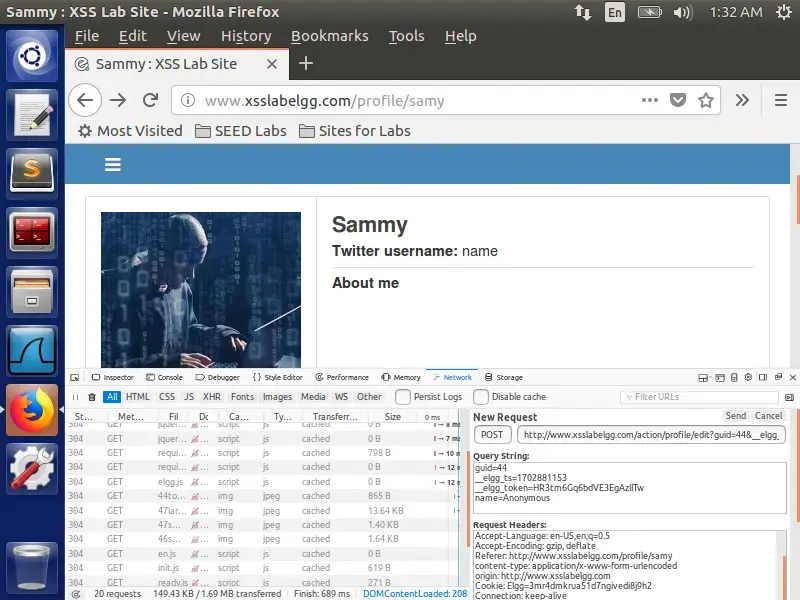Click the Firefox back arrow button
Image resolution: width=800 pixels, height=600 pixels.
coord(85,100)
